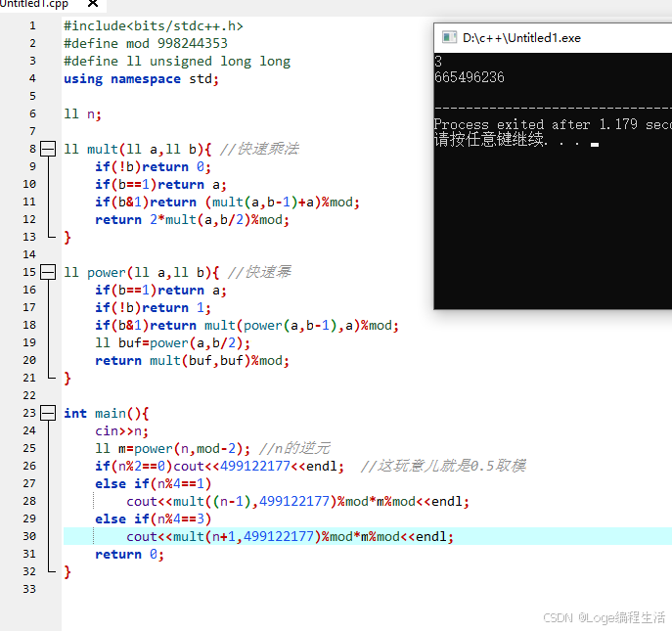
Task: Click line number 33 in the gutter
Action: (x=29, y=589)
